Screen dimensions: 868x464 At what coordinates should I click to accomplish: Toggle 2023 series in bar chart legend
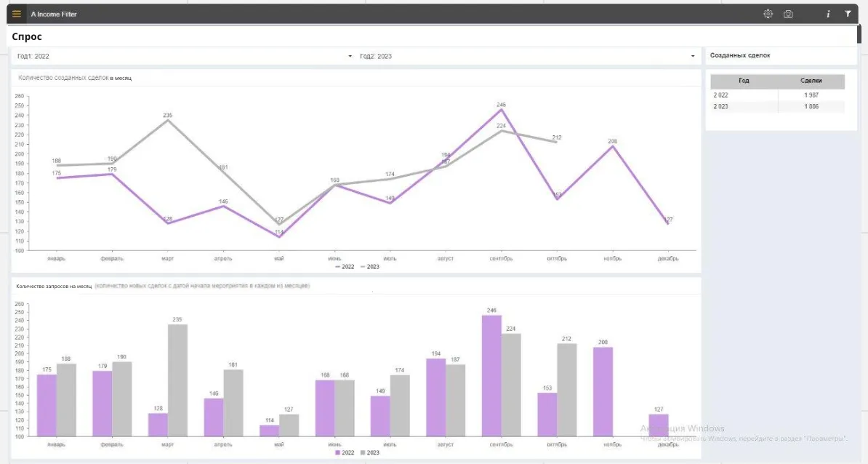point(370,452)
